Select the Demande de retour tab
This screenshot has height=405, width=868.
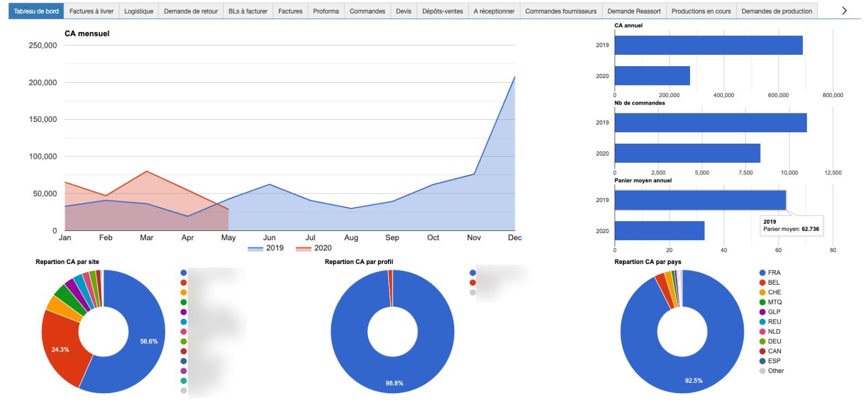(x=191, y=11)
